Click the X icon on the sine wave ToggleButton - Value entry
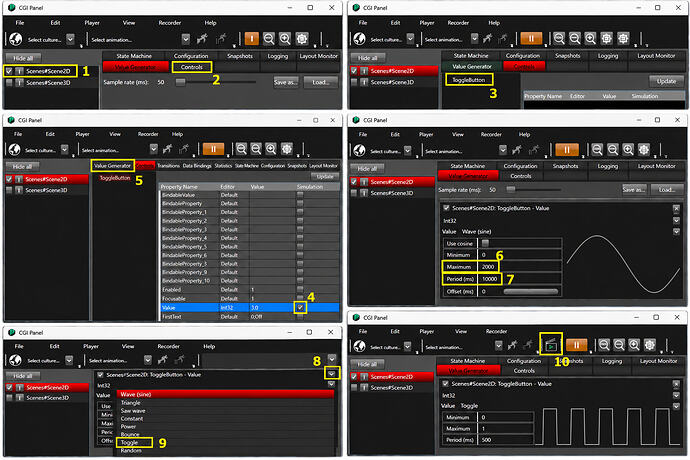The width and height of the screenshot is (690, 460). tap(676, 208)
